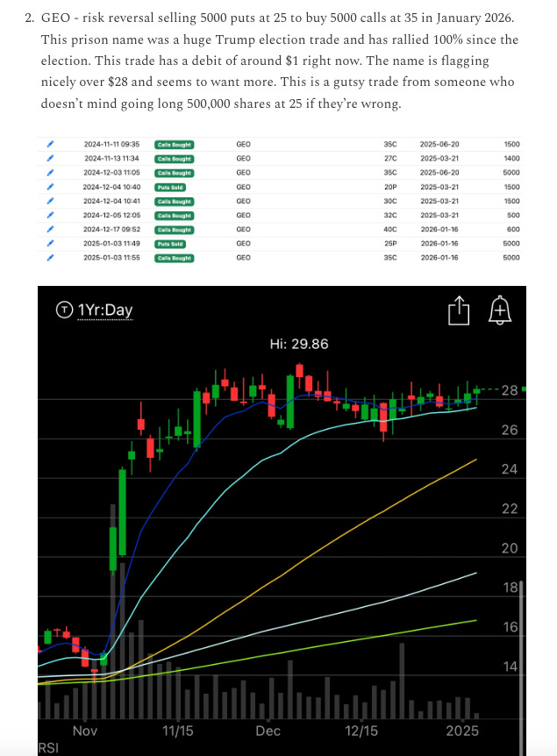Image resolution: width=557 pixels, height=756 pixels.
Task: Click the 2025 date label on the axis
Action: pyautogui.click(x=462, y=731)
